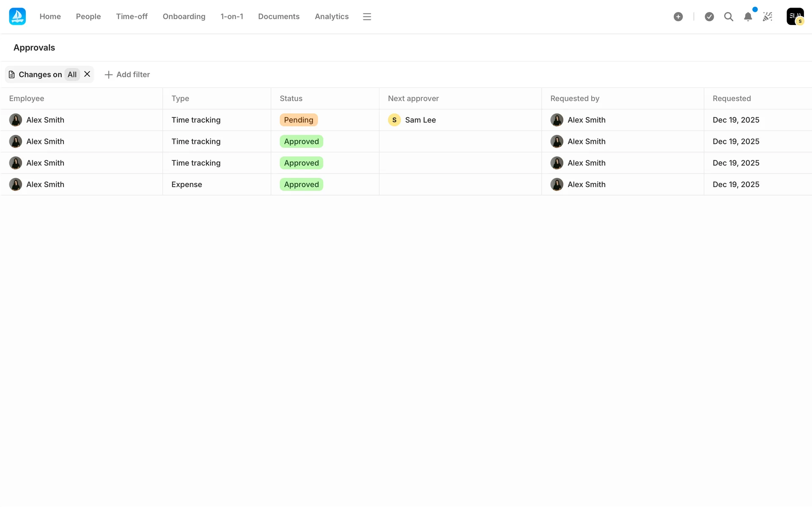This screenshot has width=812, height=508.
Task: Open the hamburger more-menu icon
Action: (367, 17)
